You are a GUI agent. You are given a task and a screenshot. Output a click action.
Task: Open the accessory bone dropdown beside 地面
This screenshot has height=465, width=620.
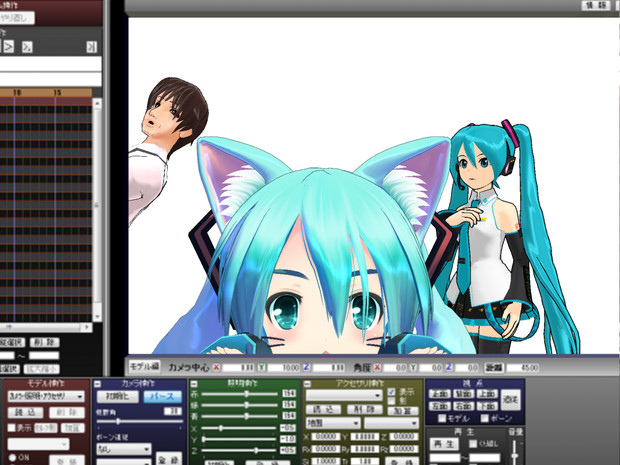coord(391,423)
